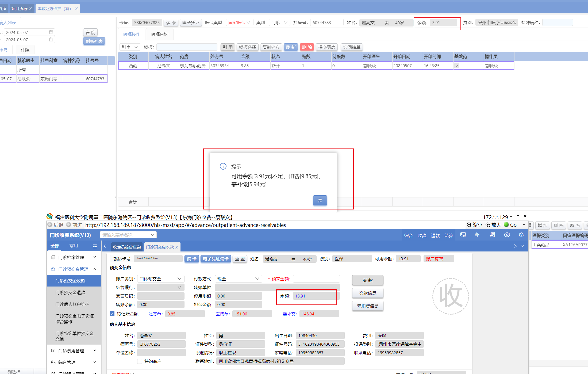Click the settings gear icon in blue header
Image resolution: width=588 pixels, height=374 pixels.
tap(521, 235)
